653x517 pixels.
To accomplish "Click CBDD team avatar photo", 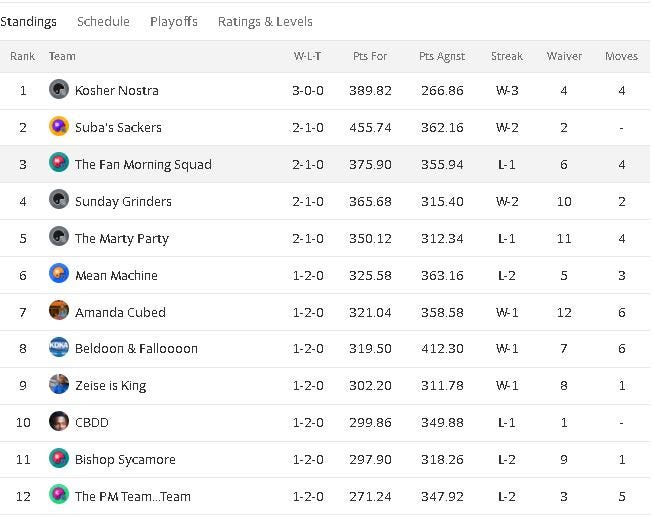I will 59,421.
